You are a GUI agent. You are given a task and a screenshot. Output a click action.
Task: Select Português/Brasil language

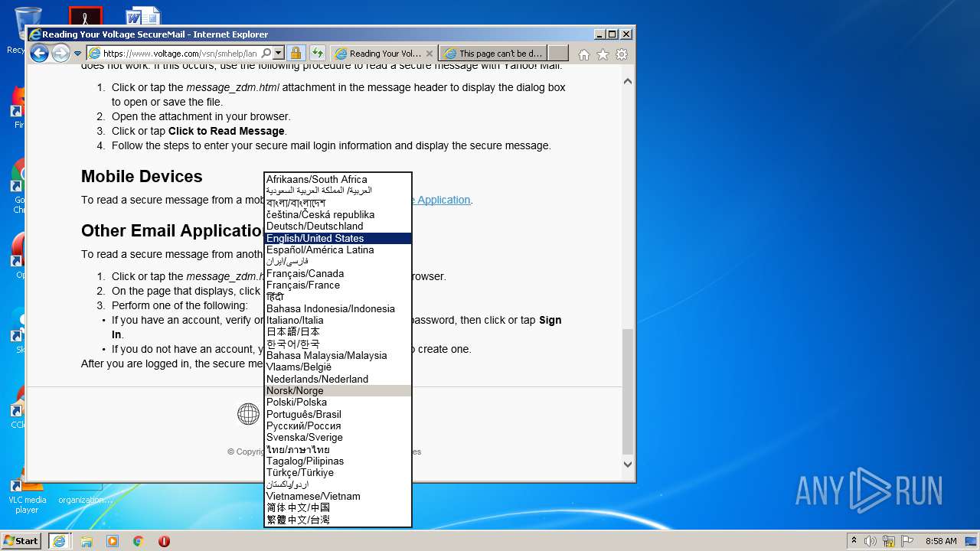click(338, 414)
